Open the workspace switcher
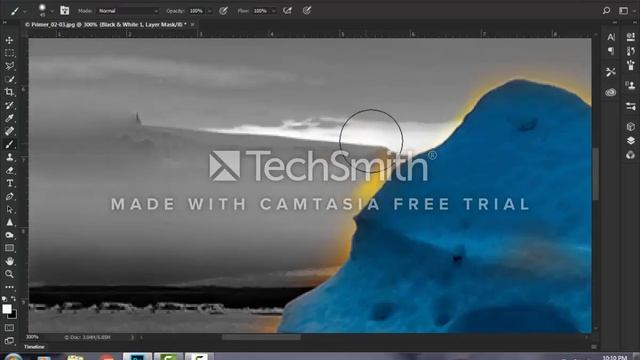Image resolution: width=640 pixels, height=360 pixels. click(x=623, y=11)
